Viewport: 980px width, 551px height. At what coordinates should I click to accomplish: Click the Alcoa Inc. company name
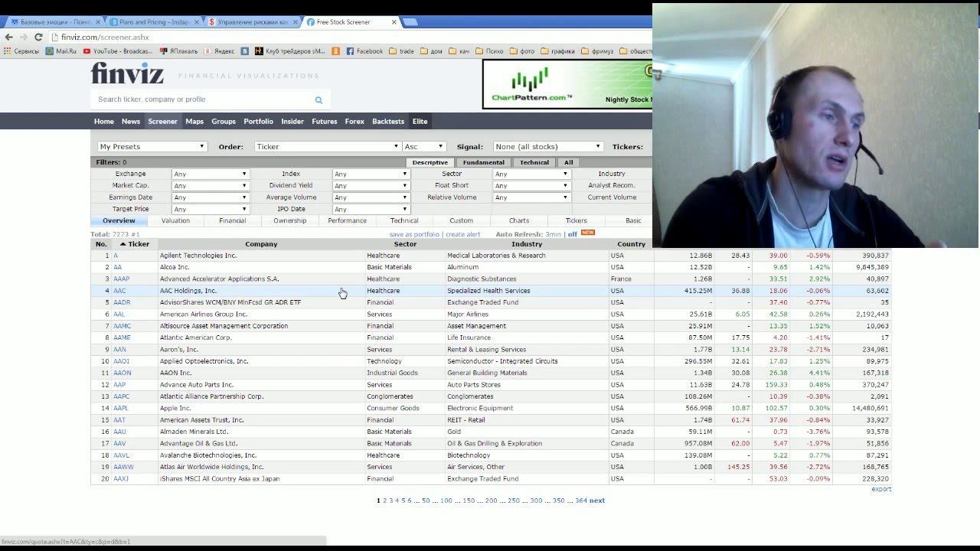[x=175, y=267]
